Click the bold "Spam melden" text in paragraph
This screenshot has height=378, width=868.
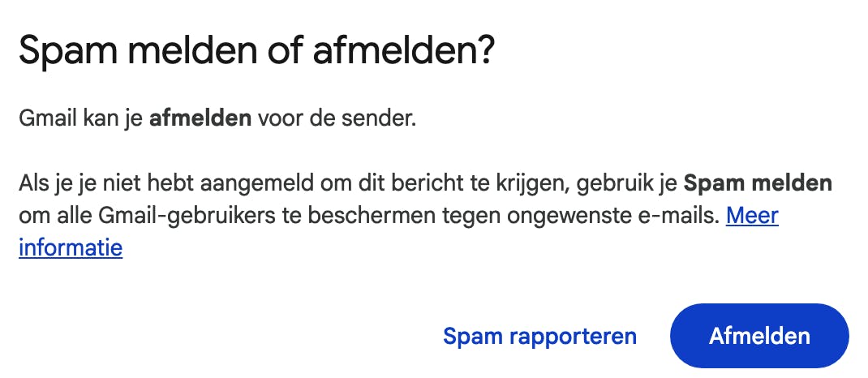point(758,183)
